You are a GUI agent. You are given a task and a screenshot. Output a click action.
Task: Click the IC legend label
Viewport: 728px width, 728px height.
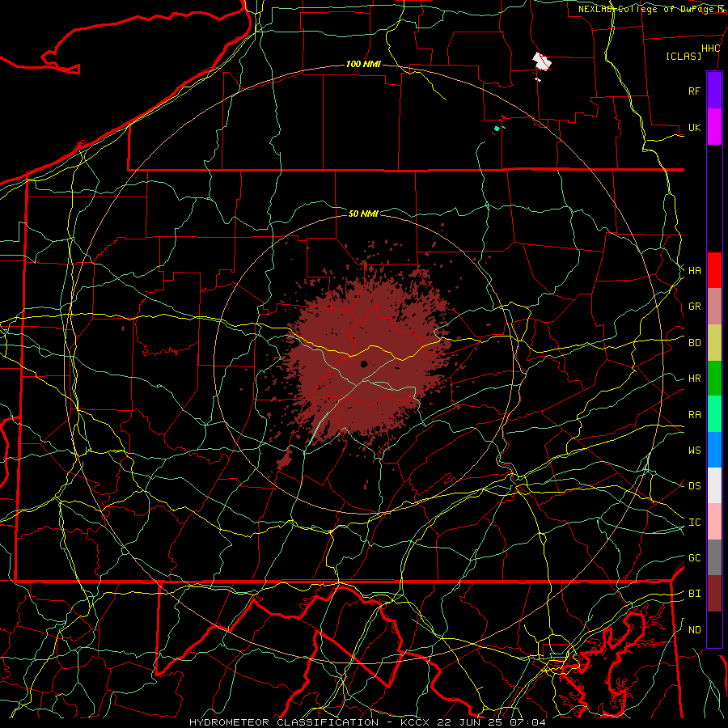(x=694, y=522)
